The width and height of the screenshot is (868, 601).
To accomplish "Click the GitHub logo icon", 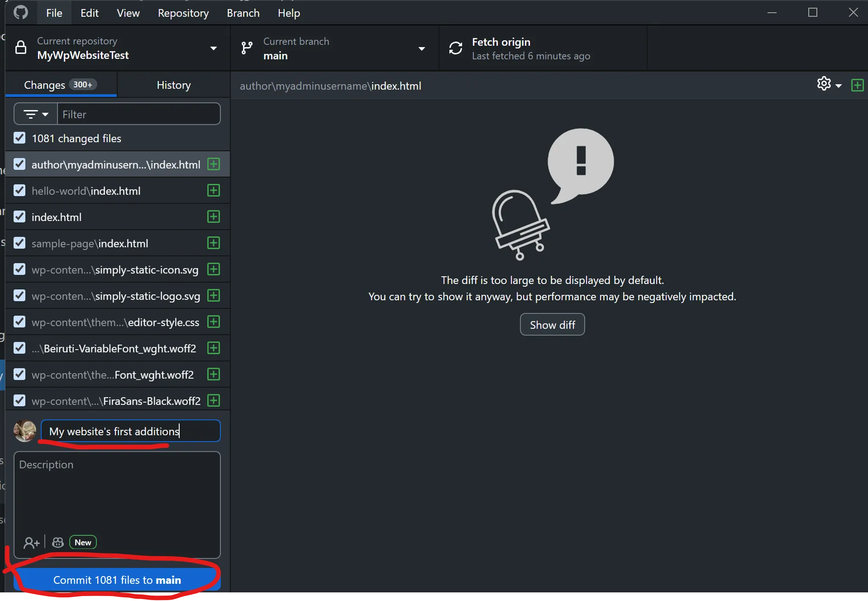I will tap(21, 13).
